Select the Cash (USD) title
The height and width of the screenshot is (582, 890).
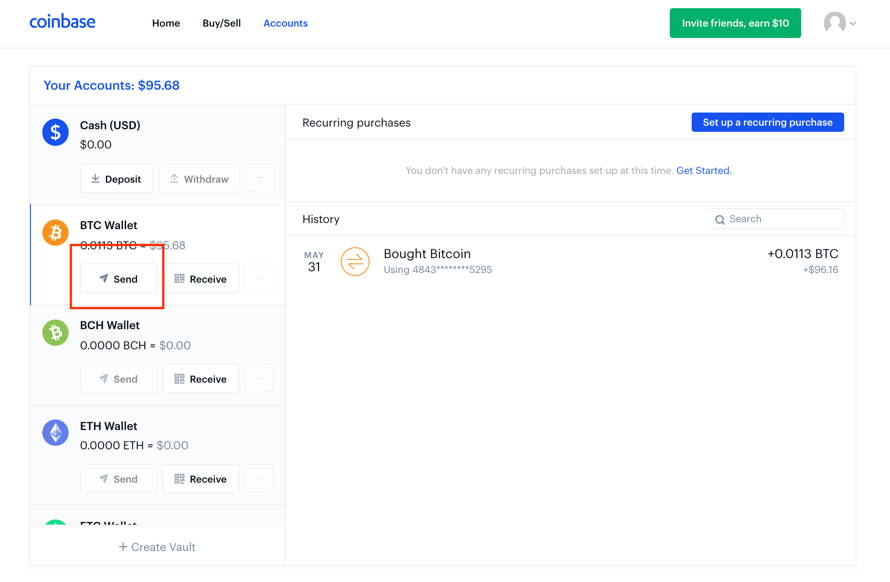click(110, 125)
